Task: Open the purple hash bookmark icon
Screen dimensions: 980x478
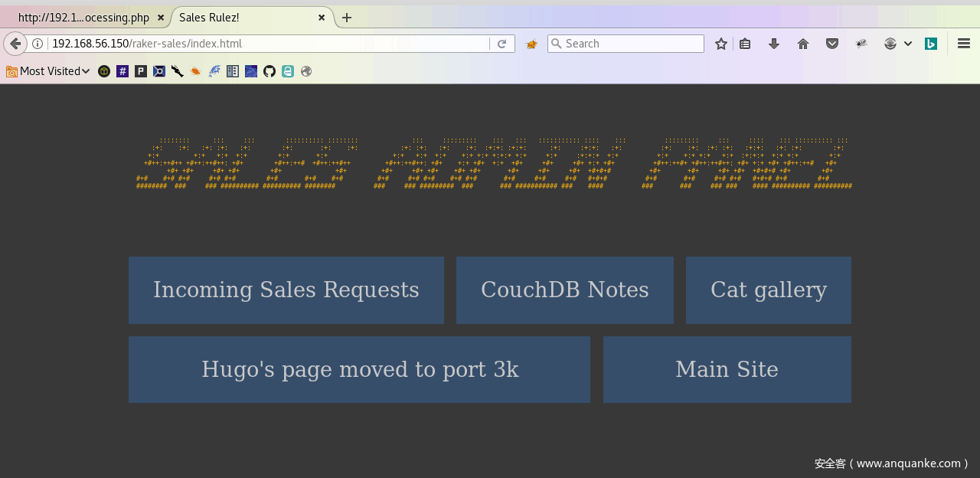Action: pos(122,71)
